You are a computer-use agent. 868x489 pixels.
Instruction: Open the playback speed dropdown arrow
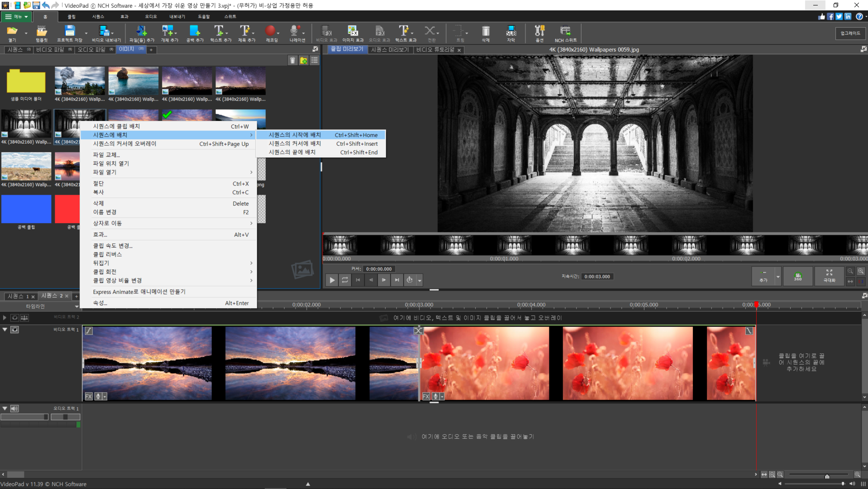click(420, 280)
